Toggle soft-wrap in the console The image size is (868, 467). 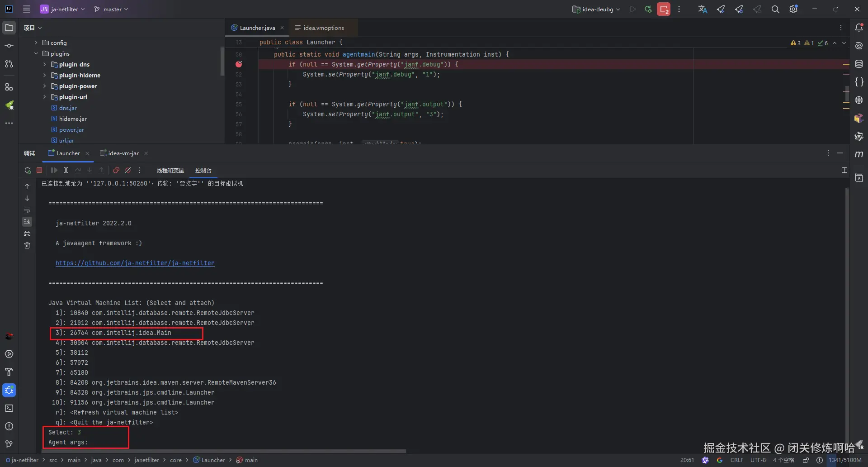27,210
